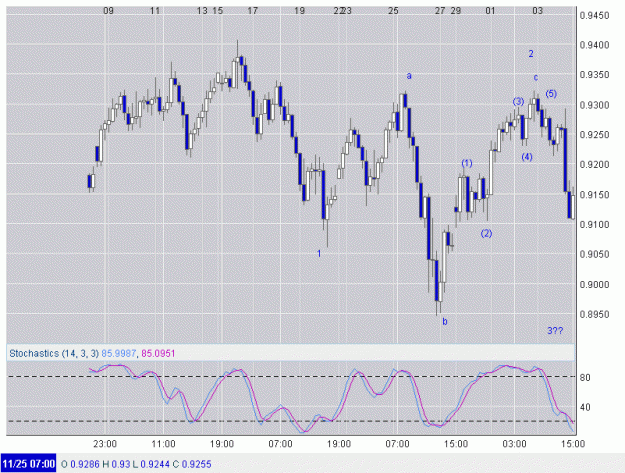Click the 0.9350 price axis label

pos(594,75)
